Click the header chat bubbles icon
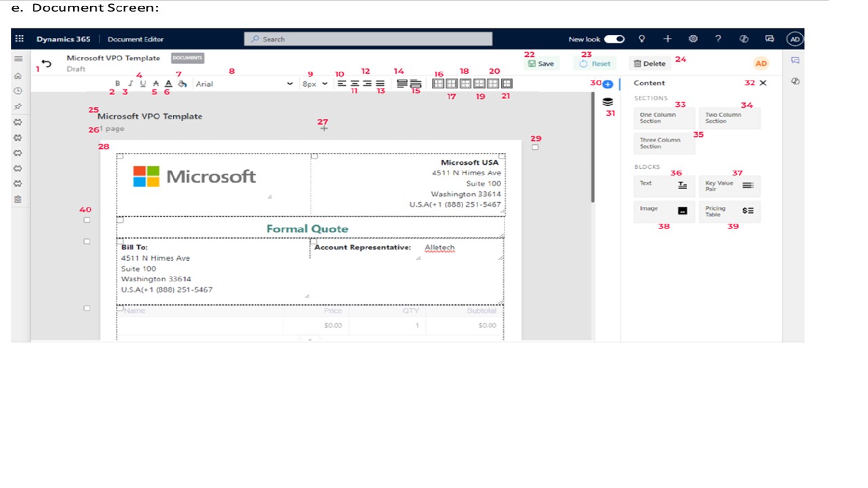 click(x=769, y=39)
